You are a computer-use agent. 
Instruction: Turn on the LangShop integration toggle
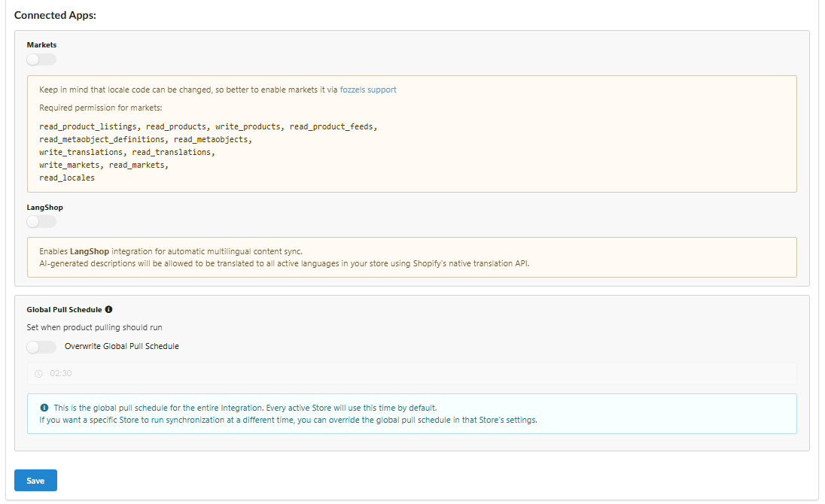pos(41,221)
